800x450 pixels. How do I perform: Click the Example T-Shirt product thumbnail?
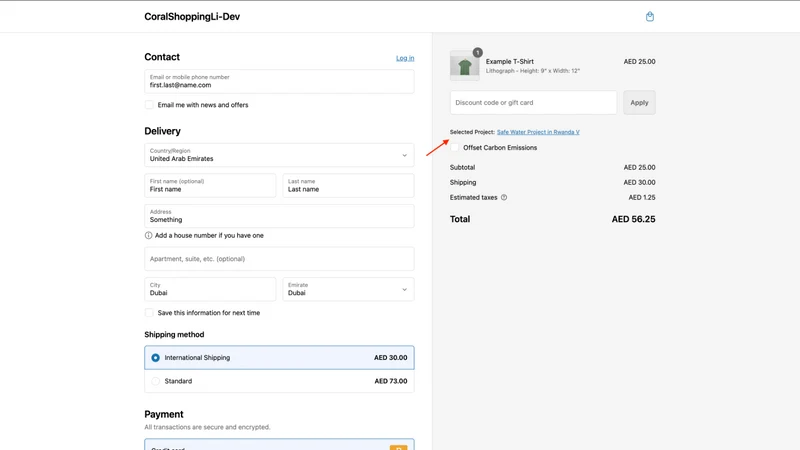click(464, 65)
